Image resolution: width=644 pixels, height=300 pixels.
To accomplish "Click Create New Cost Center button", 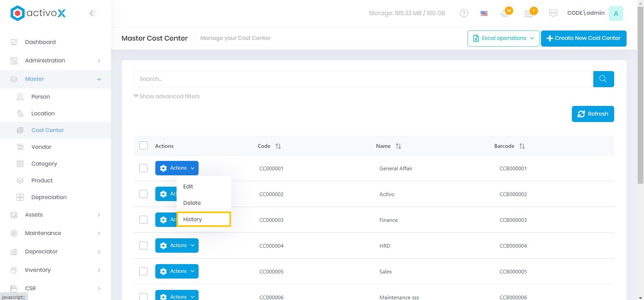I will pos(583,38).
